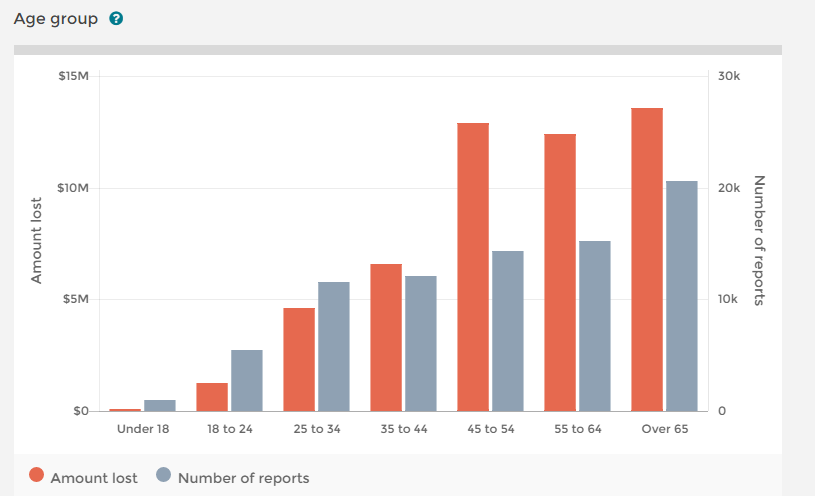Select the 45 to 54 grey bar
This screenshot has width=815, height=496.
pos(508,331)
